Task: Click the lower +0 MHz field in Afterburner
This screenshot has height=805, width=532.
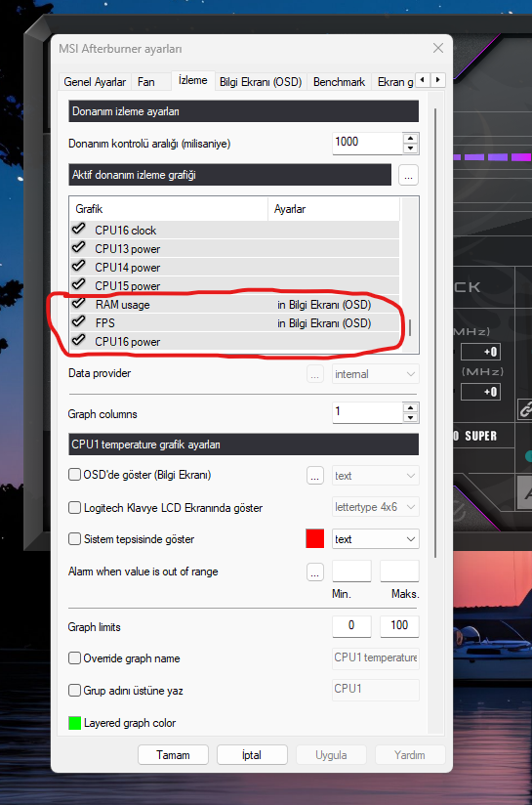Action: tap(480, 392)
